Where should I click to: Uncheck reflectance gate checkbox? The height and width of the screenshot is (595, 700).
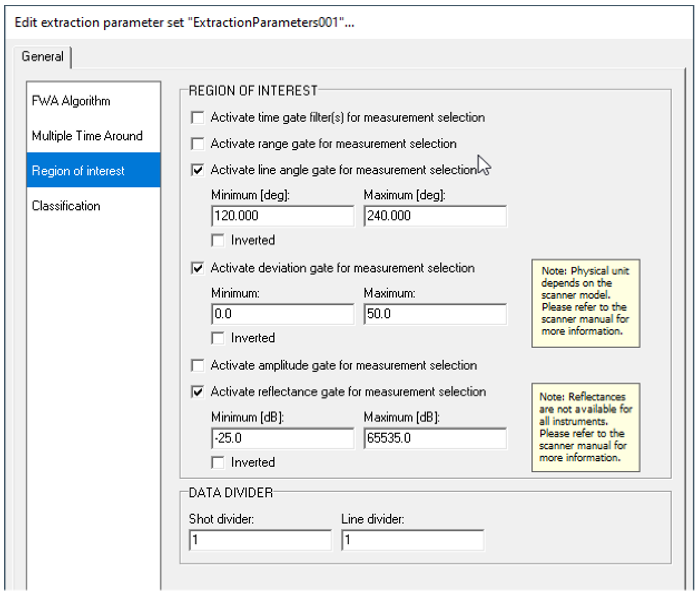[x=197, y=392]
